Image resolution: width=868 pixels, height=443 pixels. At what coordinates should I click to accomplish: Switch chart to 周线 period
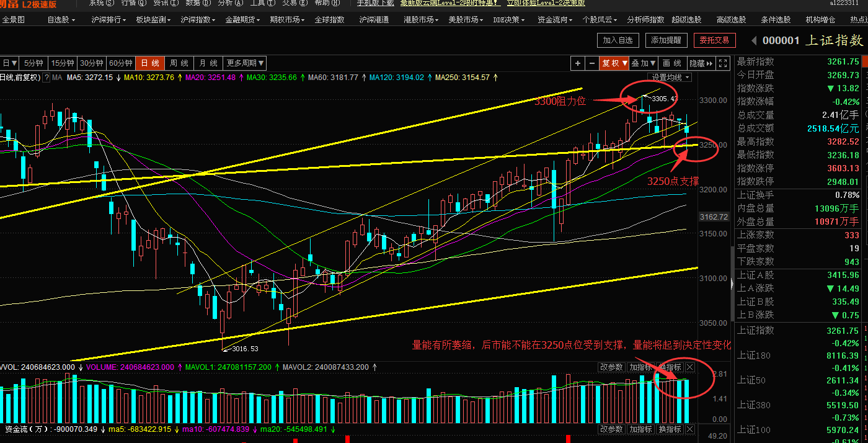(179, 63)
